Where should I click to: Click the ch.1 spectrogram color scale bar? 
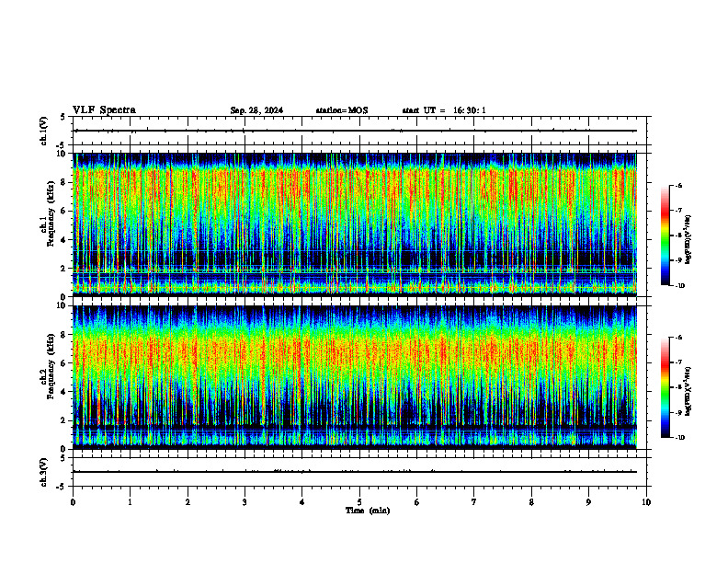[x=665, y=236]
